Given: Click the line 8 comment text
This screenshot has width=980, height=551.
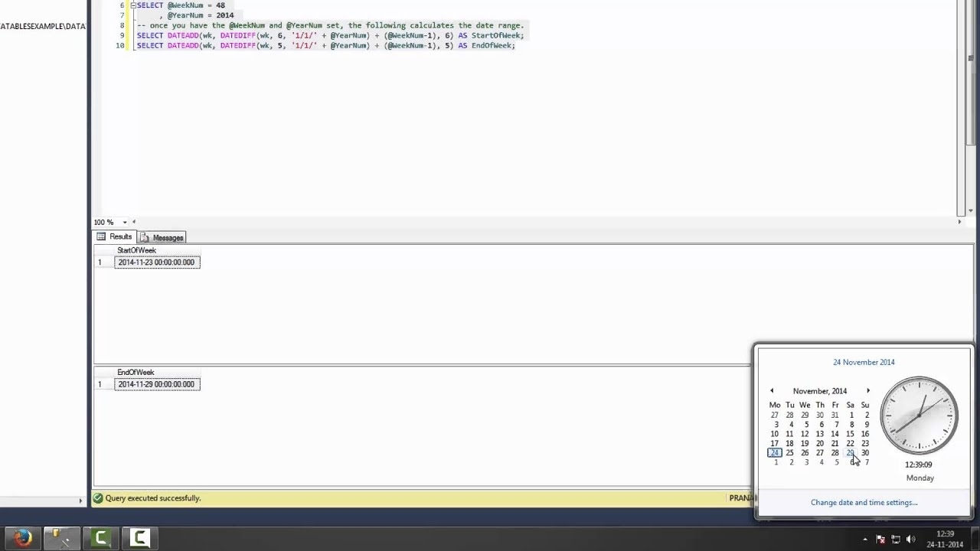Looking at the screenshot, I should (330, 25).
